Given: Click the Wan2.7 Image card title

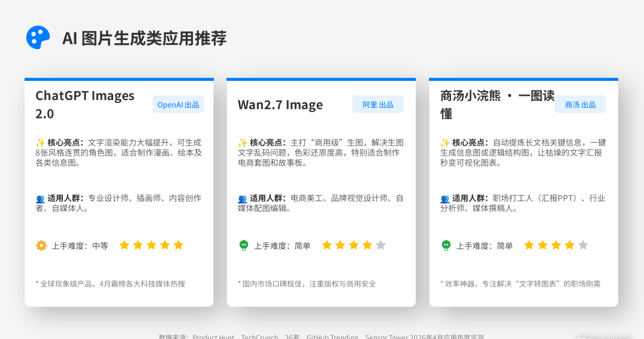Looking at the screenshot, I should [280, 105].
